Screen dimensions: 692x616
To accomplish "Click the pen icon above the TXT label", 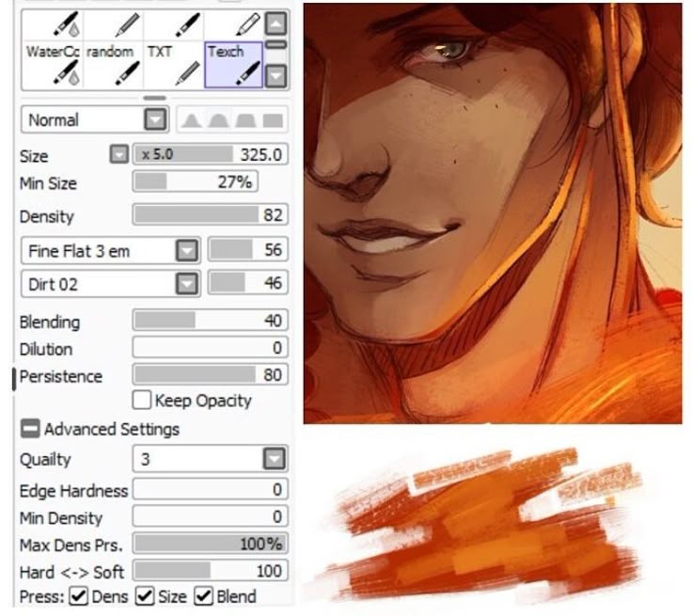I will [187, 24].
